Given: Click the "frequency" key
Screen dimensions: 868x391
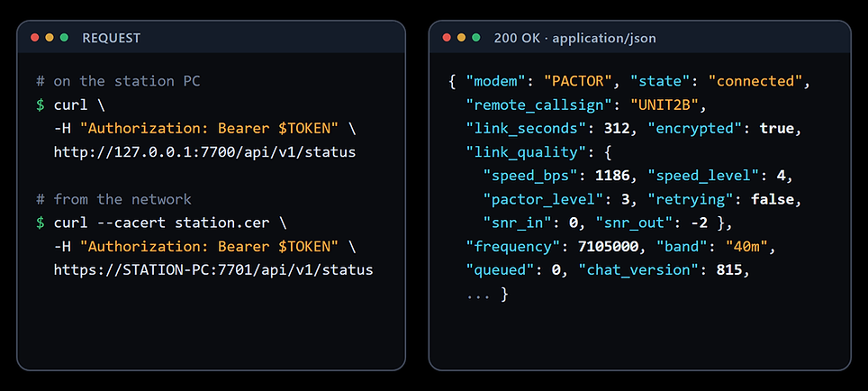Looking at the screenshot, I should click(511, 247).
